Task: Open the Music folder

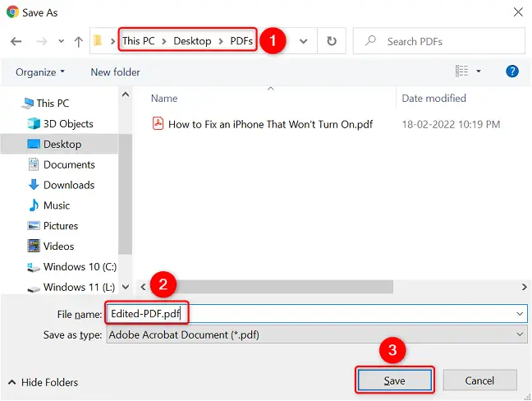Action: pyautogui.click(x=57, y=205)
